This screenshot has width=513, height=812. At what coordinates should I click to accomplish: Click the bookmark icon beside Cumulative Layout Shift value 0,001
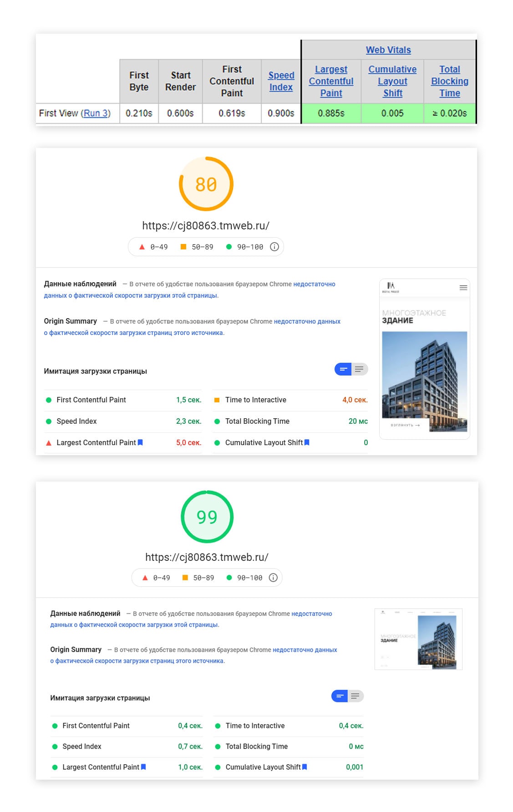tap(305, 767)
